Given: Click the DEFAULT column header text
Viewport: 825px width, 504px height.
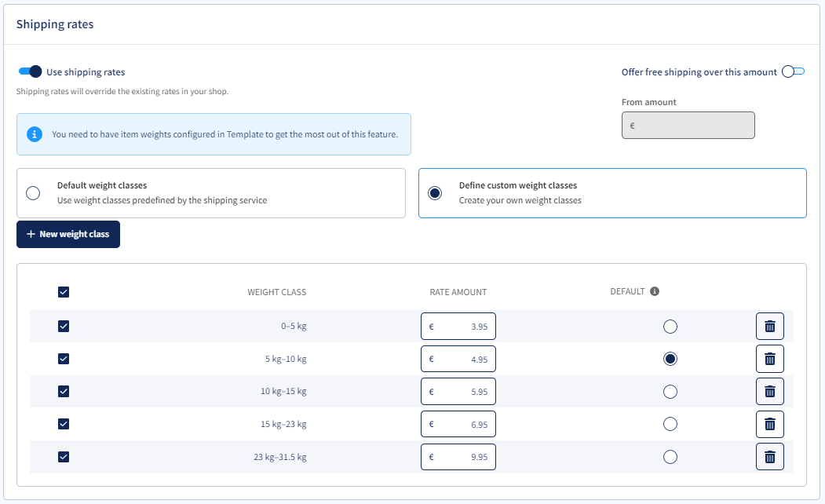Looking at the screenshot, I should pyautogui.click(x=627, y=291).
